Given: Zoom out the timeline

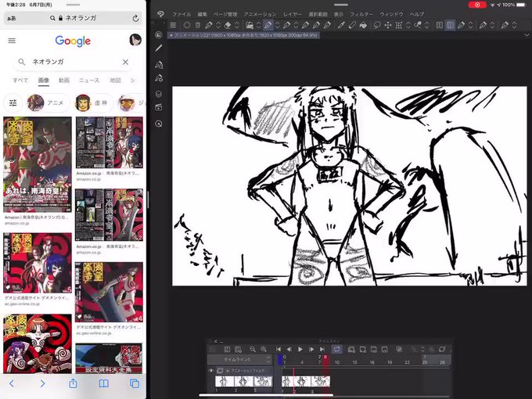Looking at the screenshot, I should click(253, 349).
